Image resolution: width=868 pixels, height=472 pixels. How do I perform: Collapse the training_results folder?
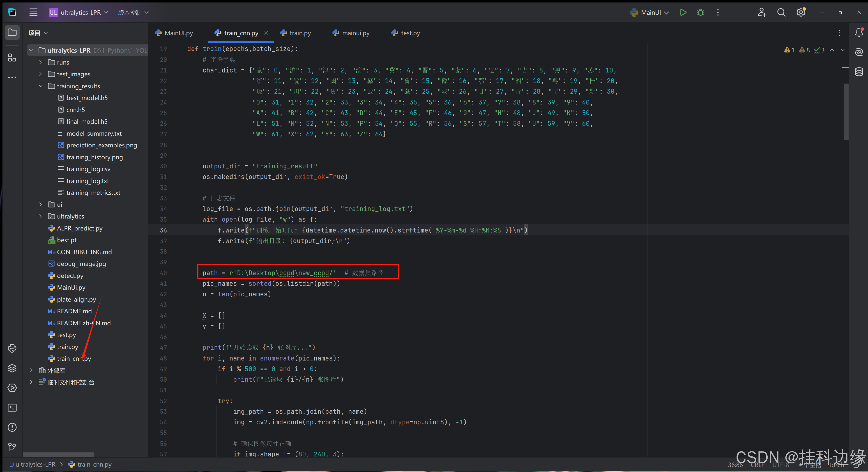click(41, 86)
